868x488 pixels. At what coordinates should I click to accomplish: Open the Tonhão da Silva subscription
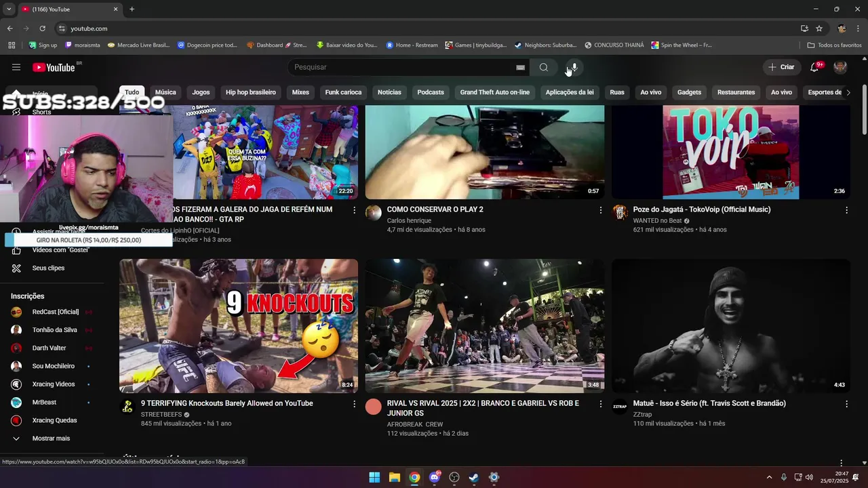(54, 330)
